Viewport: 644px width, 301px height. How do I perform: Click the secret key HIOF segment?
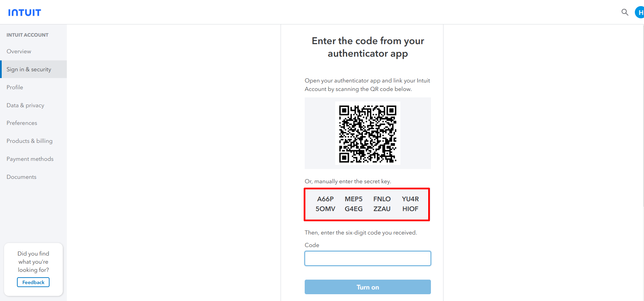coord(410,209)
